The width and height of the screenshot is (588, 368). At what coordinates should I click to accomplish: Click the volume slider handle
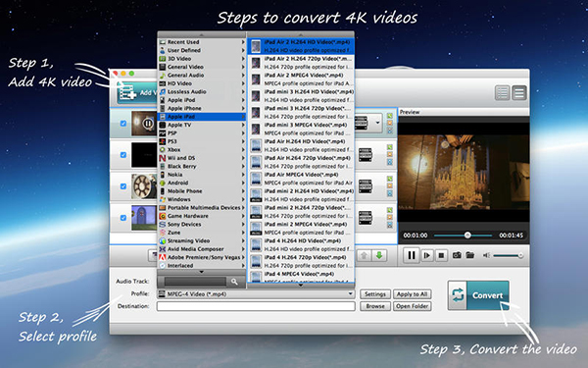(520, 256)
